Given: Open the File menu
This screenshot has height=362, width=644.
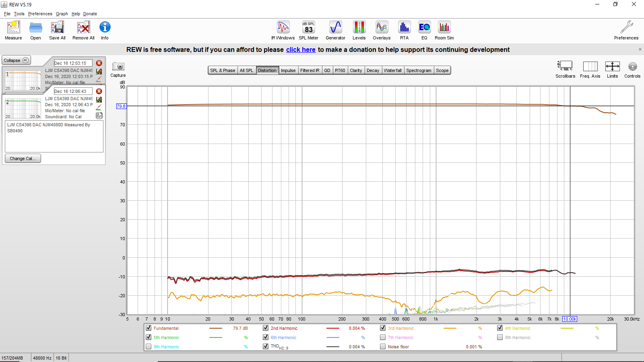Looking at the screenshot, I should click(x=7, y=14).
